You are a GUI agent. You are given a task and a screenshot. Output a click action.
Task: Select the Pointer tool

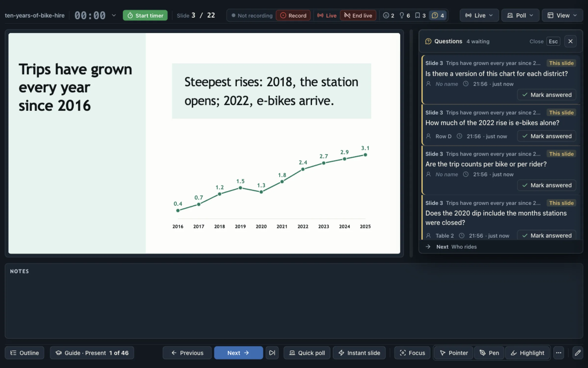[454, 353]
